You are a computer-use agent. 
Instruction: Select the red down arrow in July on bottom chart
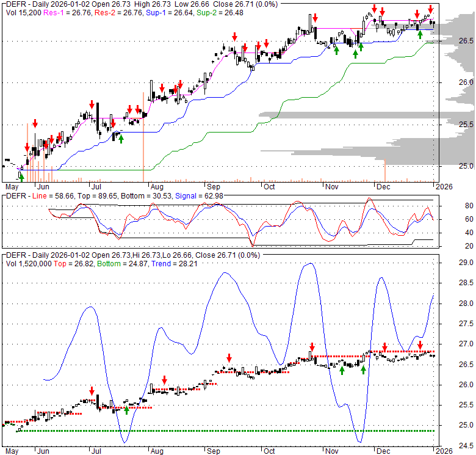click(x=92, y=391)
